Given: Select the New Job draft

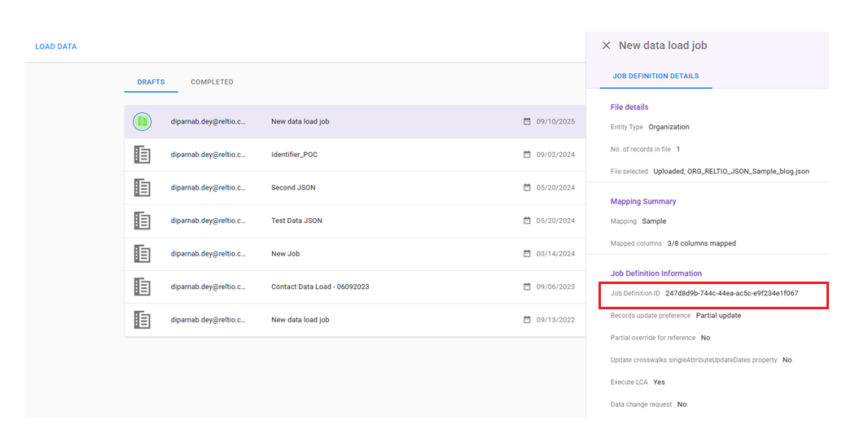Looking at the screenshot, I should click(355, 254).
